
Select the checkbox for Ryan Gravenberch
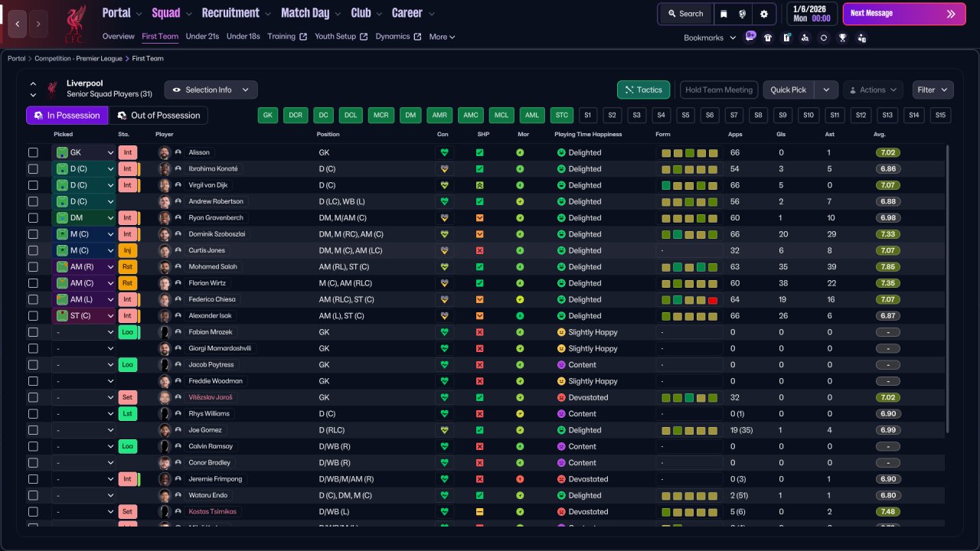coord(33,217)
